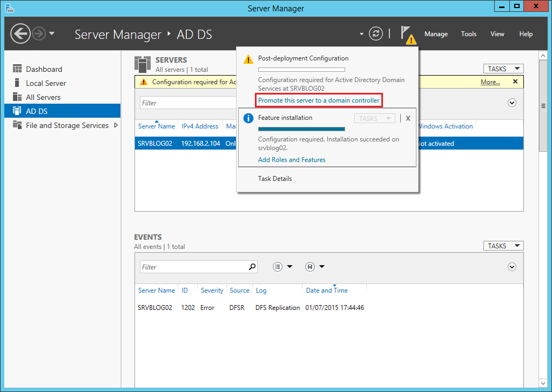Expand File and Storage Services arrow
Image resolution: width=552 pixels, height=392 pixels.
[116, 125]
